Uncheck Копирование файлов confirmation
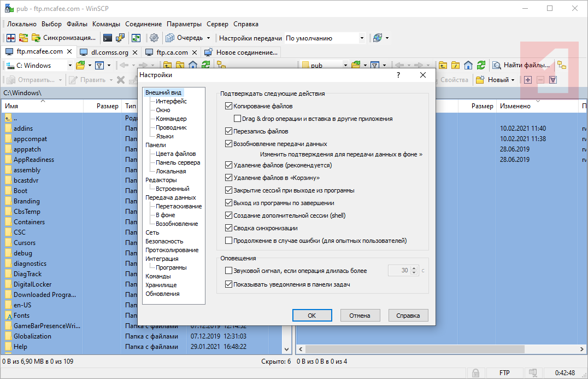Image resolution: width=588 pixels, height=379 pixels. click(229, 106)
